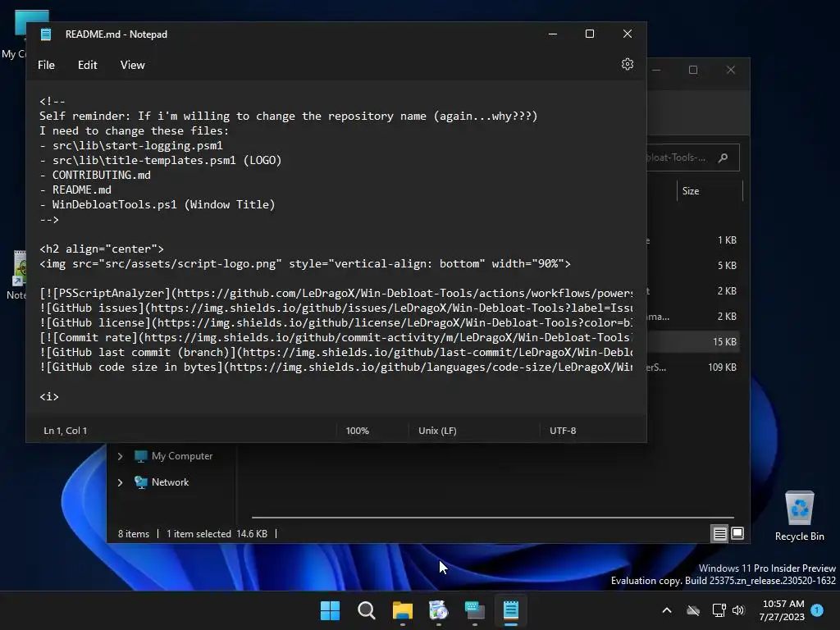Click the h2 align center line in editor

(101, 249)
